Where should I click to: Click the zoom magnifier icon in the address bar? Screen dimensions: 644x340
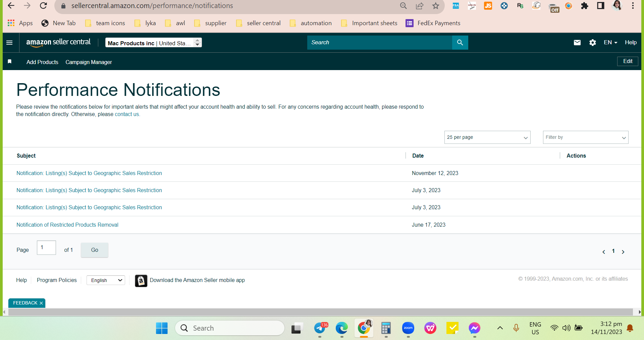tap(404, 6)
